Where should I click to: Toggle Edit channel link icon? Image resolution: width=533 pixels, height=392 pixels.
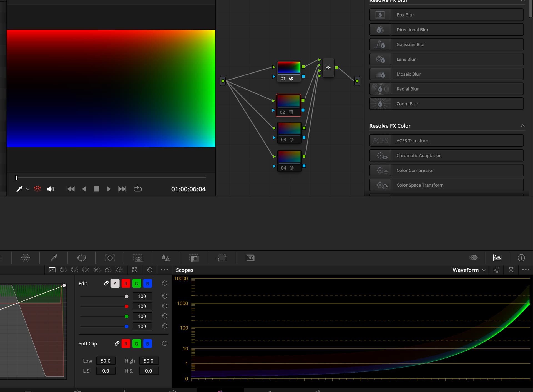pyautogui.click(x=106, y=283)
